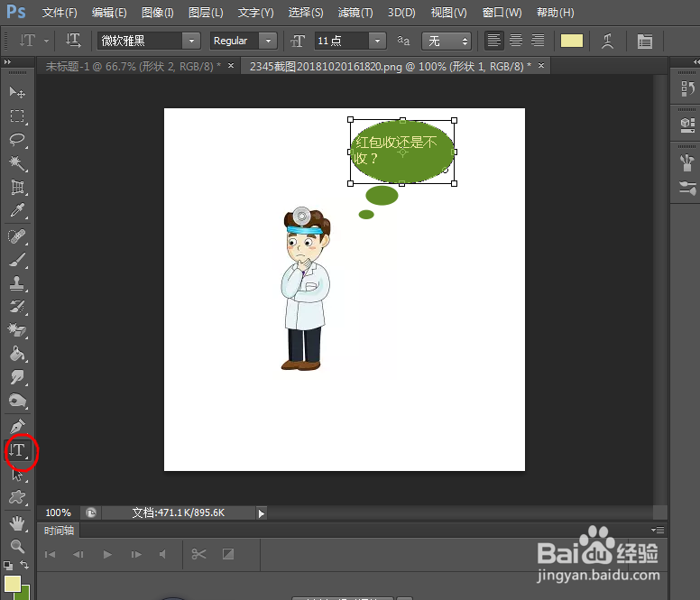Open Create Warped Text dialog
Viewport: 700px width, 600px height.
click(x=607, y=42)
